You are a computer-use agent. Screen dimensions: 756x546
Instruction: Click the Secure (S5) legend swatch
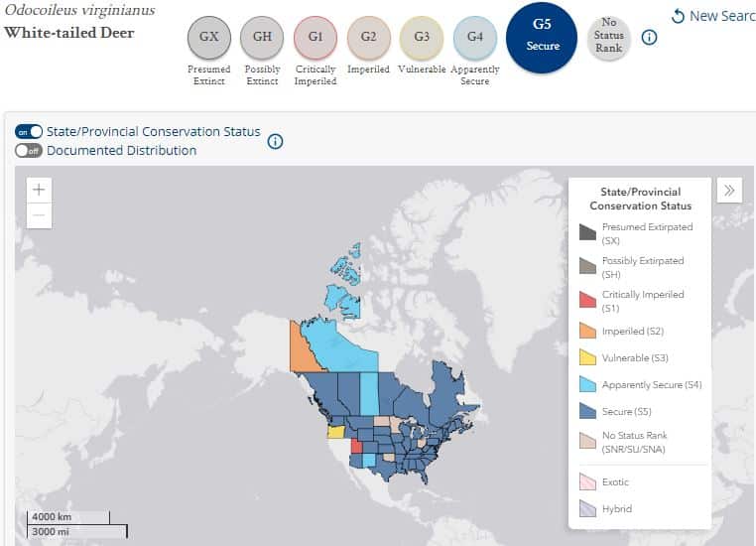pos(587,411)
